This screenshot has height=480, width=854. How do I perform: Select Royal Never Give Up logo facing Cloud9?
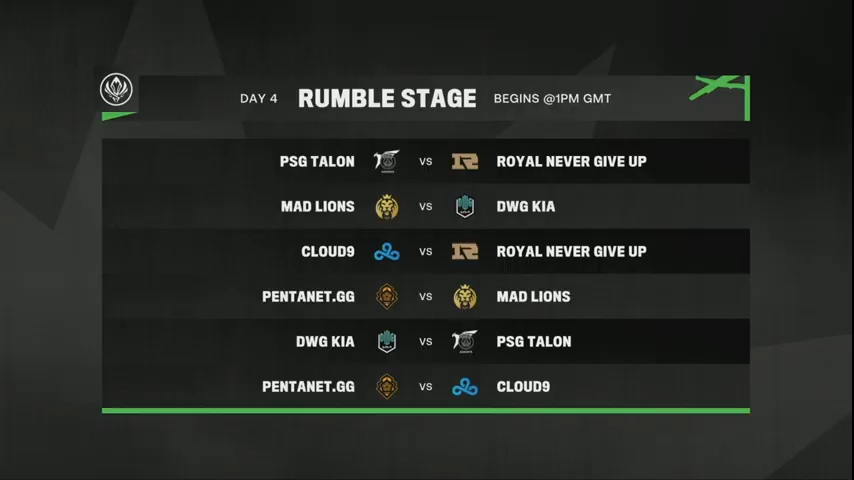[465, 251]
